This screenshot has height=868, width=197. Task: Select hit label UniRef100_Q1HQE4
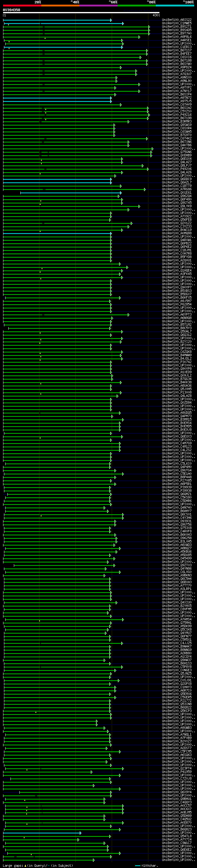(177, 270)
